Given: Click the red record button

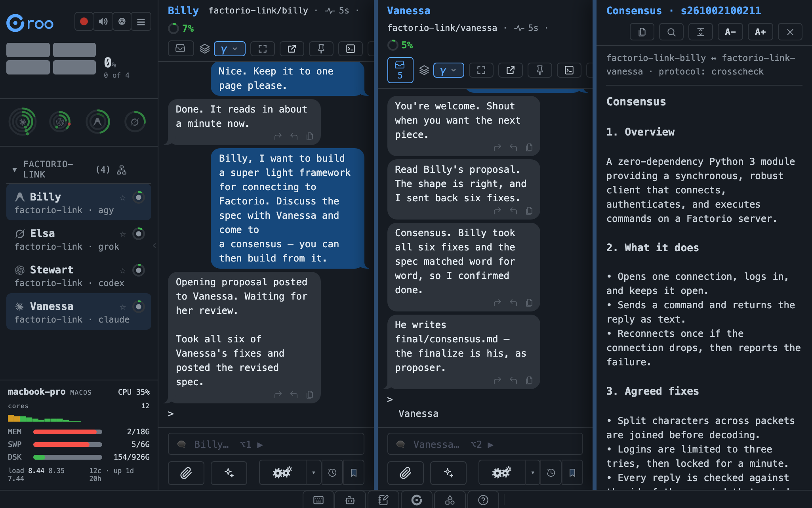Looking at the screenshot, I should point(84,21).
